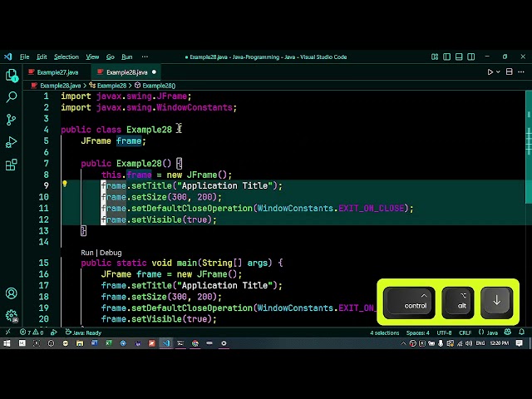
Task: Click line number 3 in the gutter
Action: pos(47,118)
